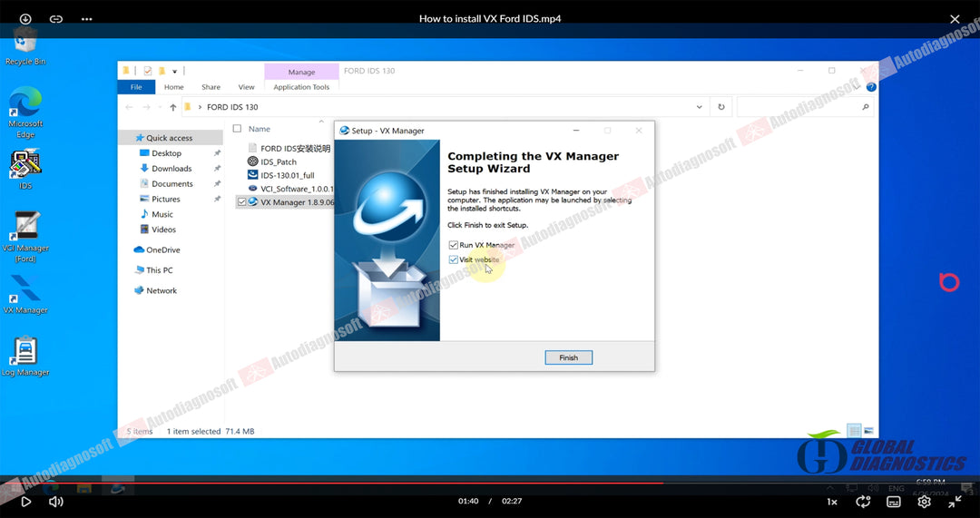Toggle the loop playback icon
Viewport: 980px width, 518px height.
click(863, 501)
